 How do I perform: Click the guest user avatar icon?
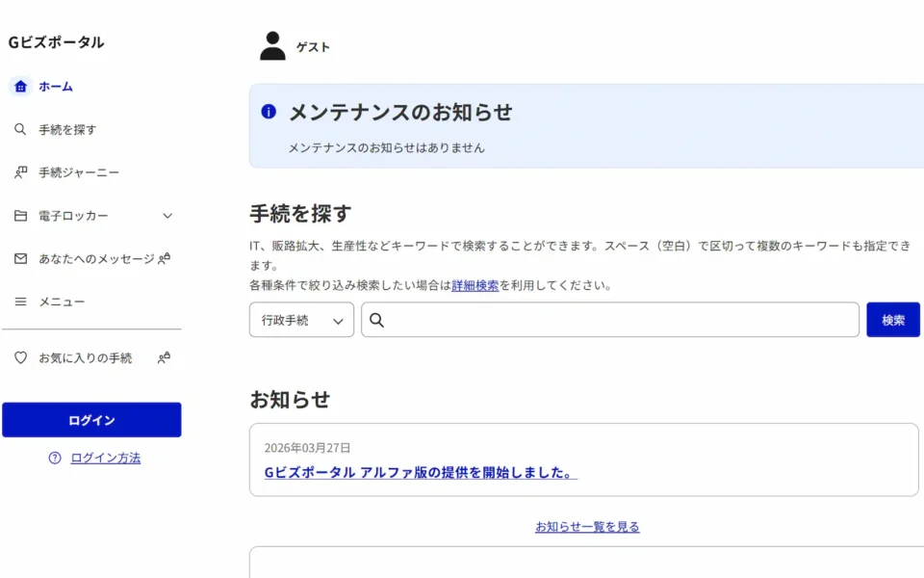click(x=272, y=46)
